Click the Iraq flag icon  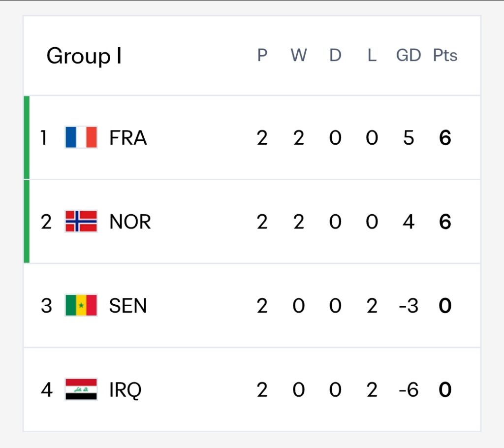coord(81,389)
